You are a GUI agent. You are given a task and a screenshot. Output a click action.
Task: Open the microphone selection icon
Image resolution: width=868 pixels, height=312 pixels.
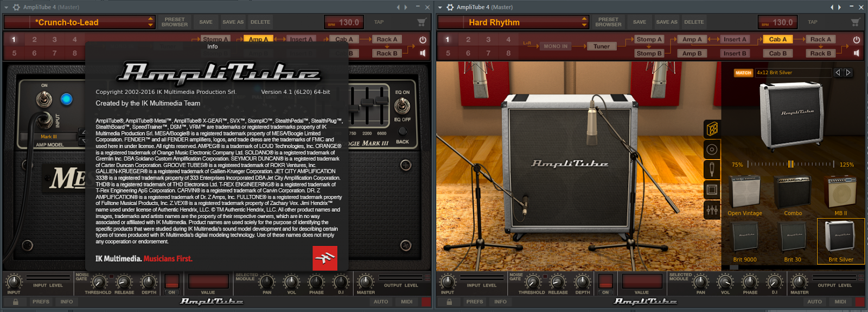tap(712, 169)
